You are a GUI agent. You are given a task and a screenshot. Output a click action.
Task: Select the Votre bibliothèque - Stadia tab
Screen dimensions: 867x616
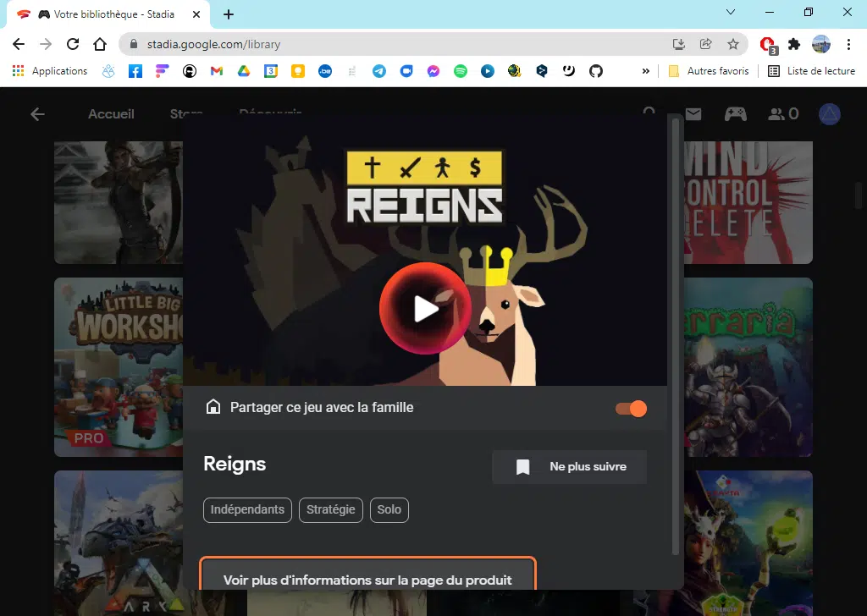click(108, 14)
